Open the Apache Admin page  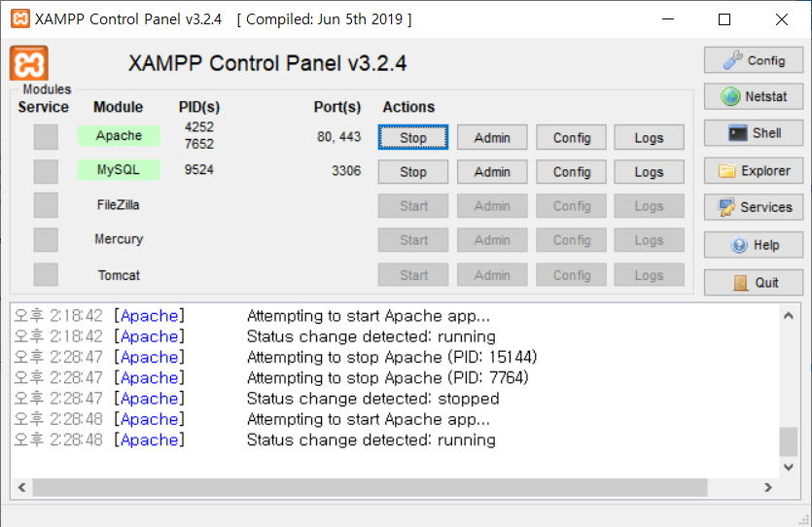492,137
